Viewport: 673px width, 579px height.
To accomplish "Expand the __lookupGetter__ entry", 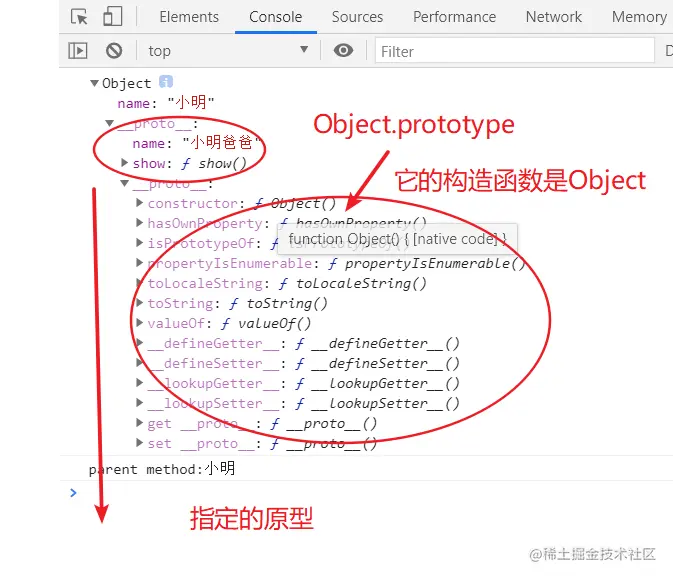I will pyautogui.click(x=139, y=382).
